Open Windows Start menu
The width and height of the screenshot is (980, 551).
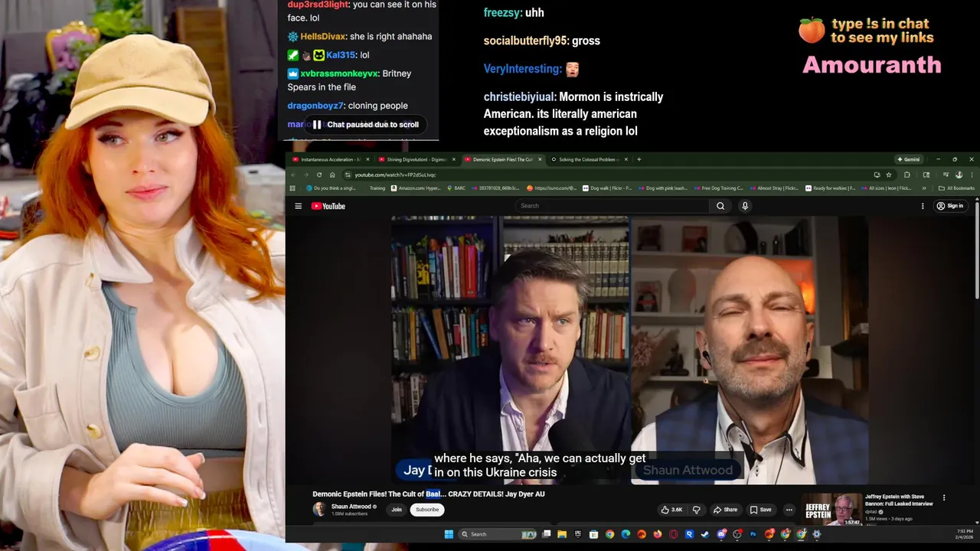coord(449,534)
